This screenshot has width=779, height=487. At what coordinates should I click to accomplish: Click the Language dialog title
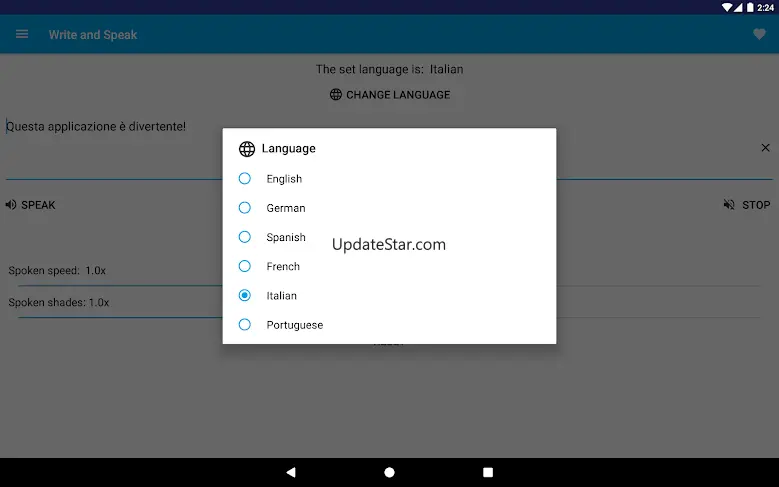[289, 149]
